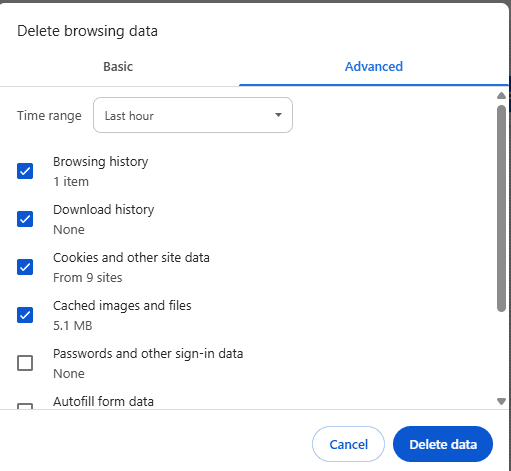Switch to the Basic tab
511x471 pixels.
[118, 67]
